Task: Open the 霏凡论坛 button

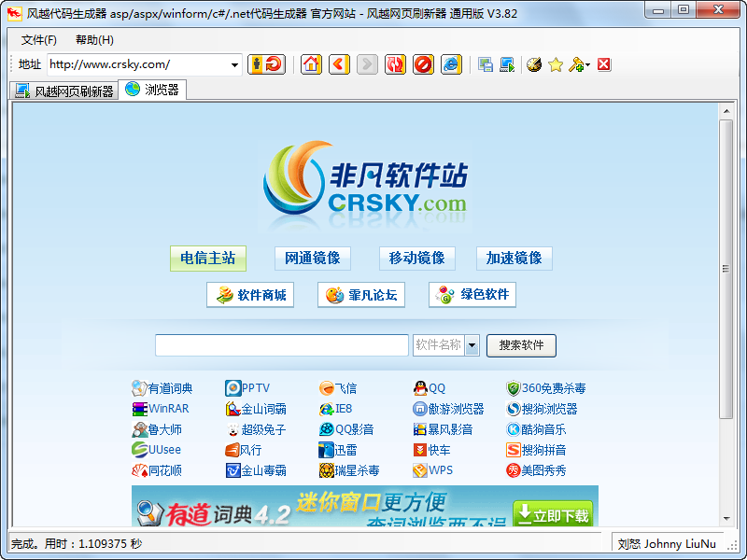Action: pos(361,295)
